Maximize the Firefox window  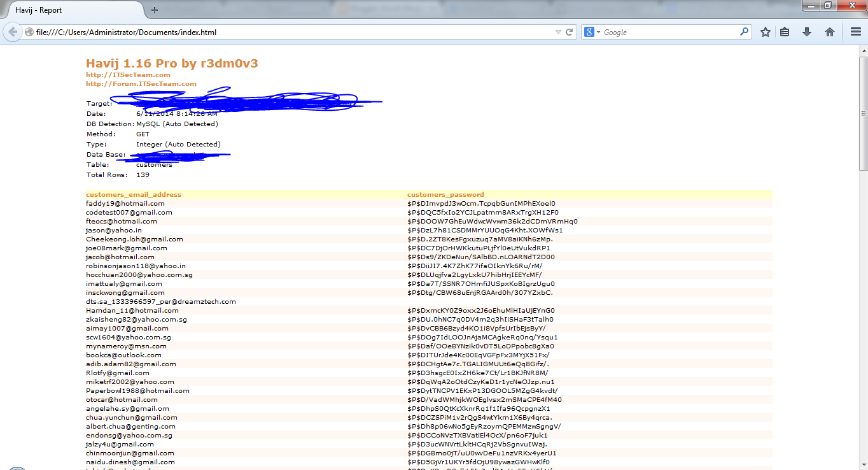pos(828,5)
